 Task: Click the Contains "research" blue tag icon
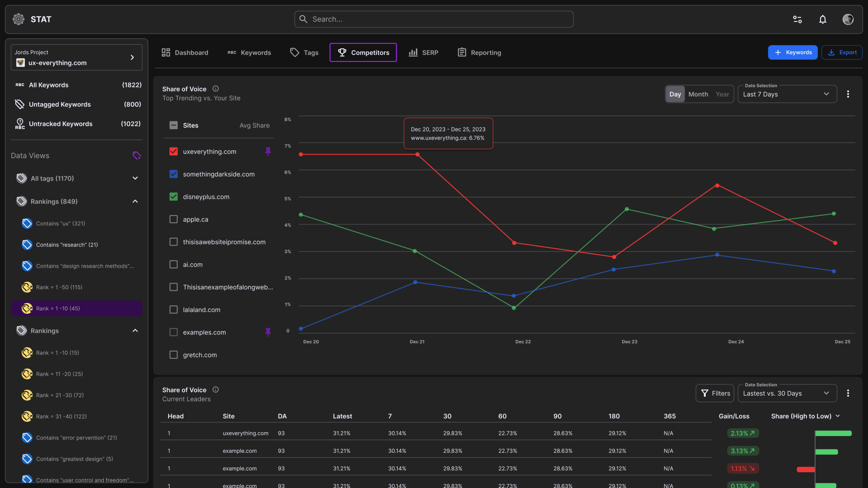pyautogui.click(x=27, y=245)
